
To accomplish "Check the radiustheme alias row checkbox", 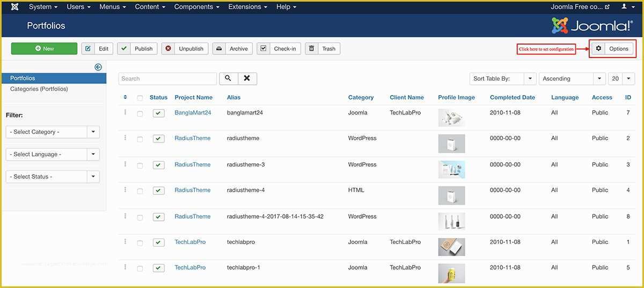I will (x=140, y=139).
